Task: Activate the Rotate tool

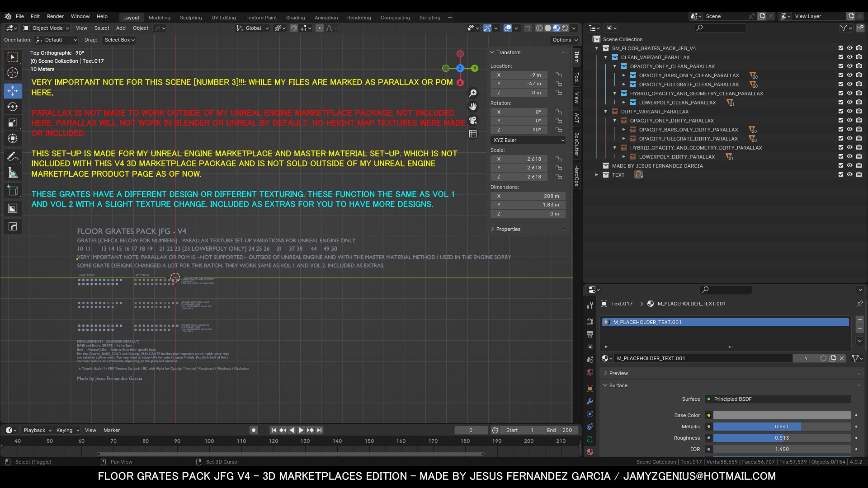Action: (13, 107)
